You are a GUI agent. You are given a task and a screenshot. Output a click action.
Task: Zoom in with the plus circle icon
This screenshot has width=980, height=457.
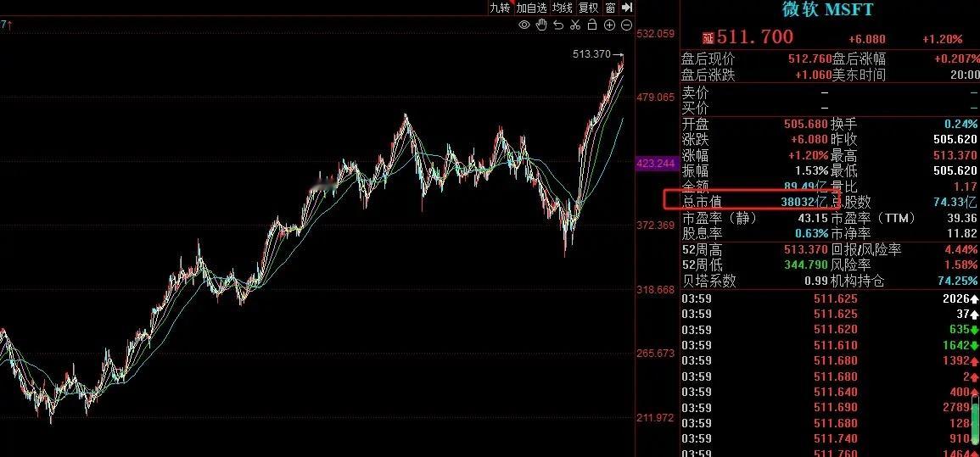tap(608, 25)
